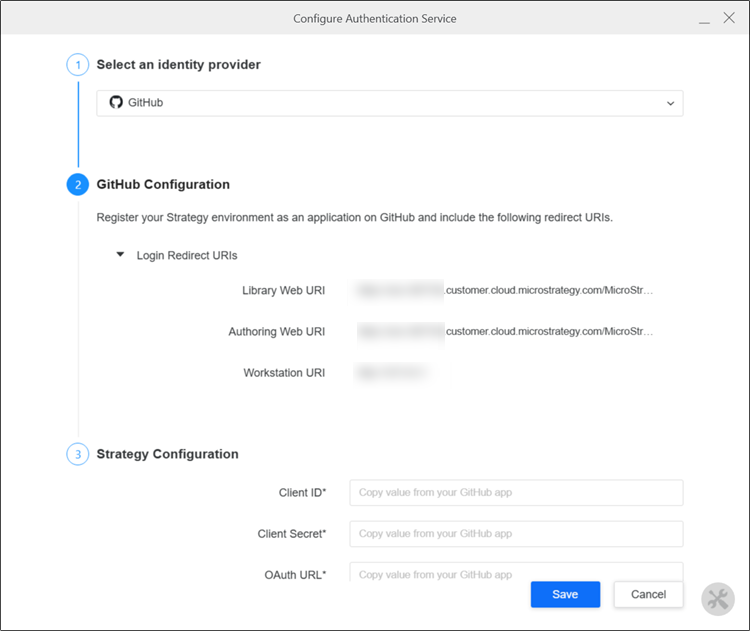This screenshot has height=631, width=750.
Task: Select the Library Web URI value
Action: (x=504, y=290)
